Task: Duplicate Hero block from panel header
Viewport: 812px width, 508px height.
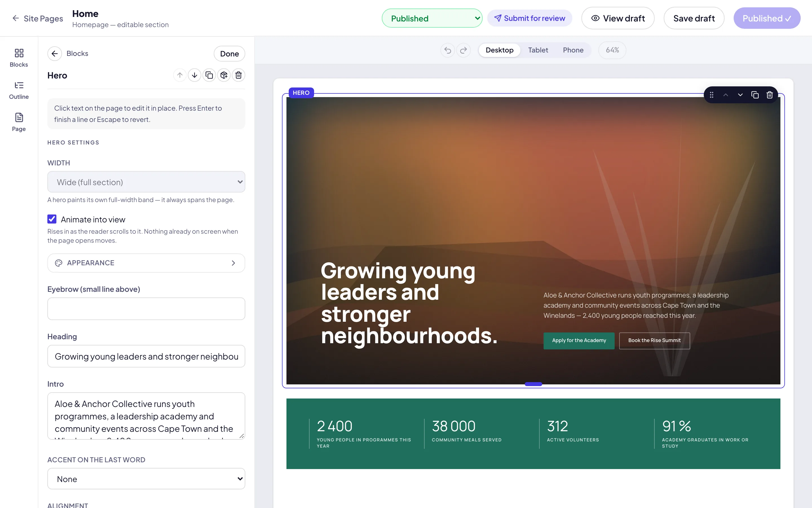Action: pos(209,75)
